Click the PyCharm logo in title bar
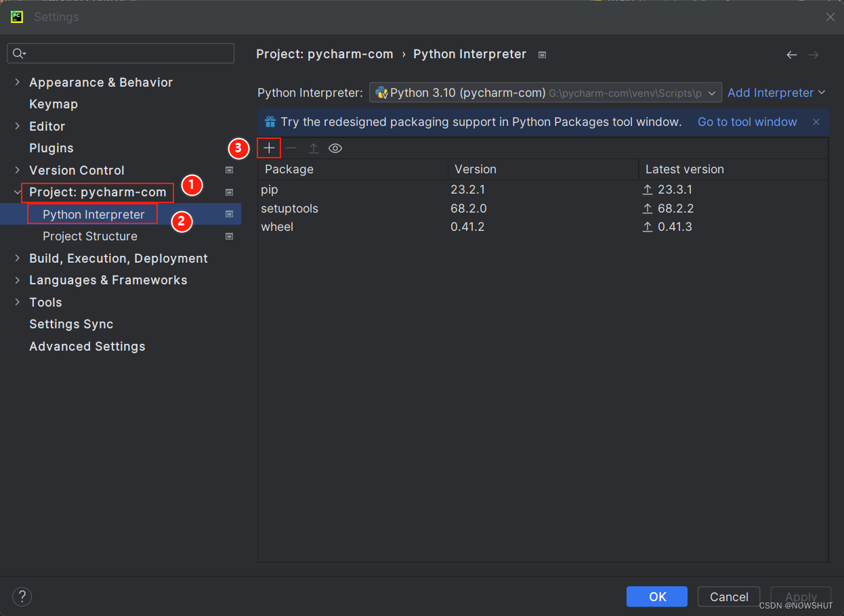 pos(18,17)
